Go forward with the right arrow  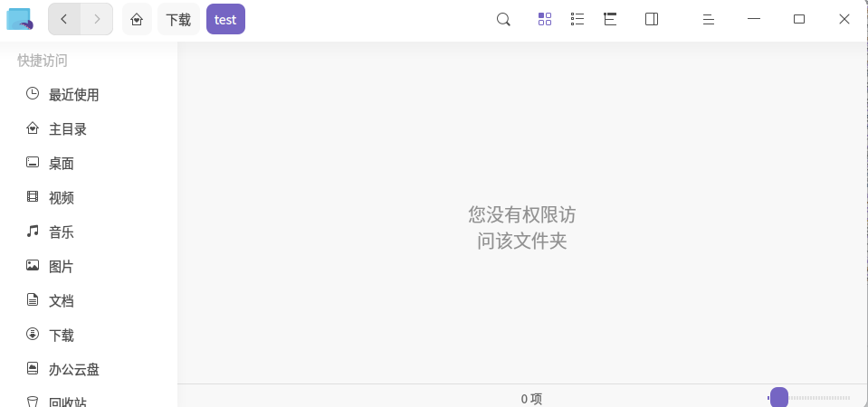click(x=97, y=19)
